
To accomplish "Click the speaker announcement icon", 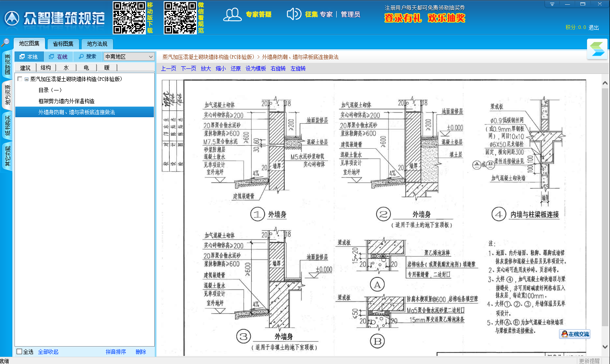I will 294,14.
